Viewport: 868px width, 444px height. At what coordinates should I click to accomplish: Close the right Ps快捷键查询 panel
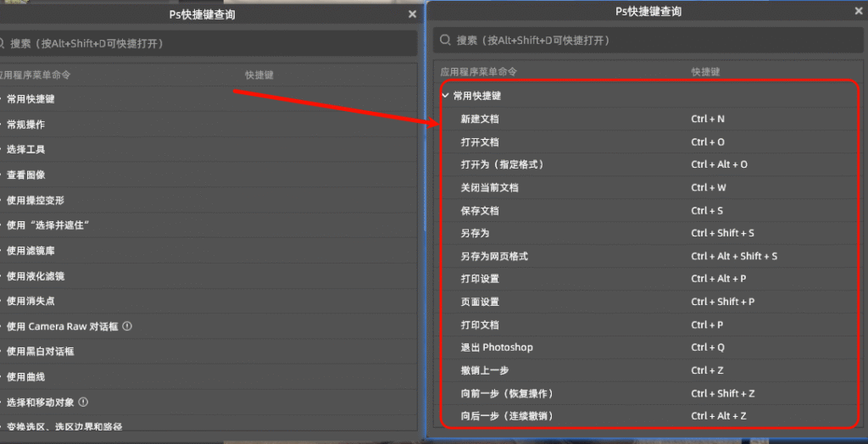859,10
